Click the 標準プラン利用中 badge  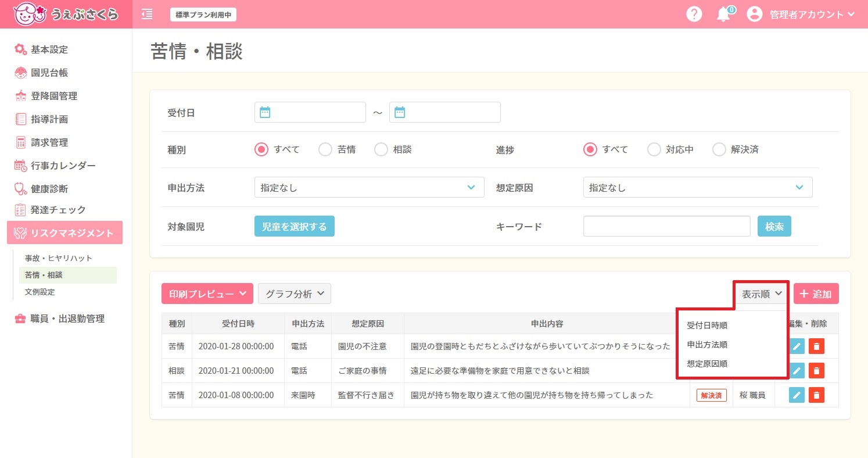coord(203,15)
